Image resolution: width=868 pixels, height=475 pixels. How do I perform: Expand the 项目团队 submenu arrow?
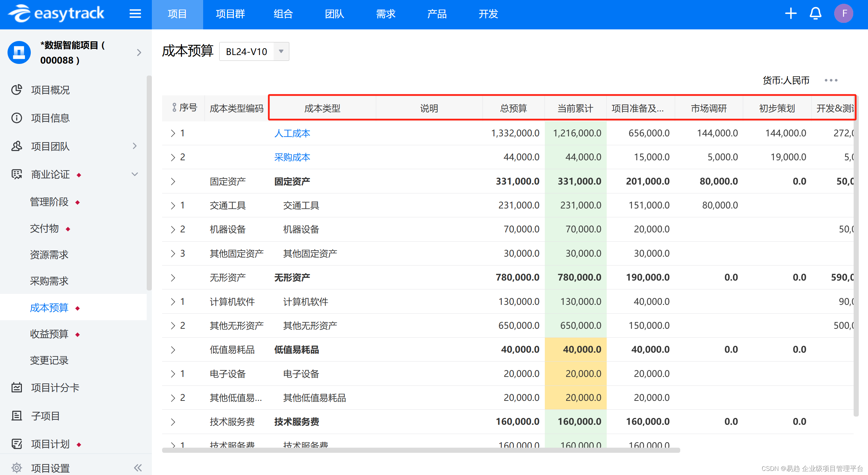[135, 146]
